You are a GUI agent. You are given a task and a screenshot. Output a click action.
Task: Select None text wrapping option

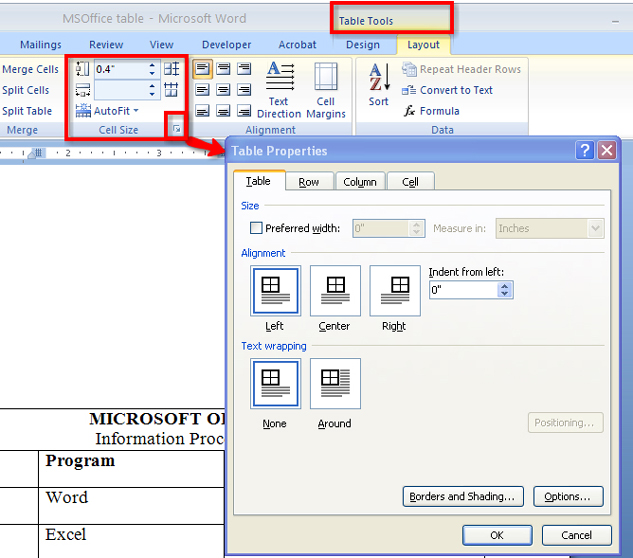click(x=275, y=384)
